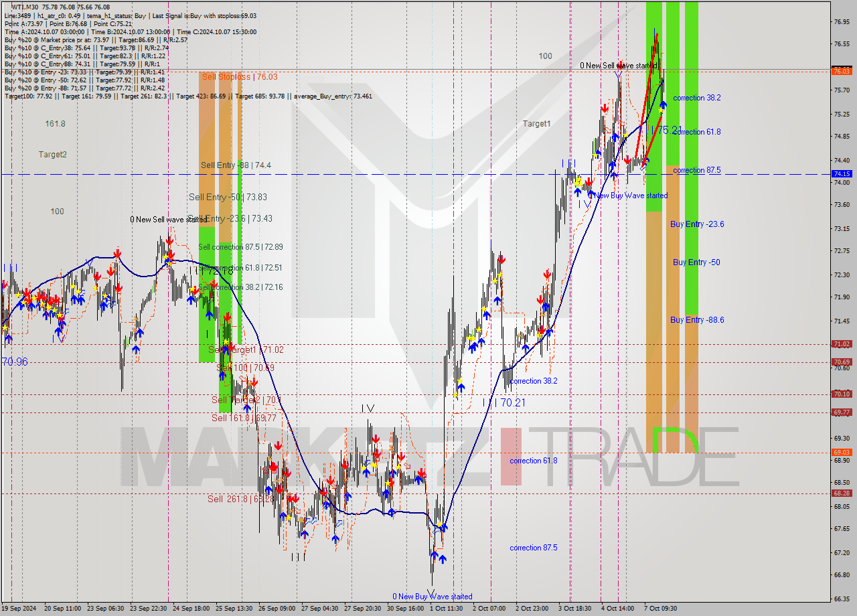Click the 'Buy Entry -23.6' label
The image size is (857, 616).
pyautogui.click(x=697, y=224)
